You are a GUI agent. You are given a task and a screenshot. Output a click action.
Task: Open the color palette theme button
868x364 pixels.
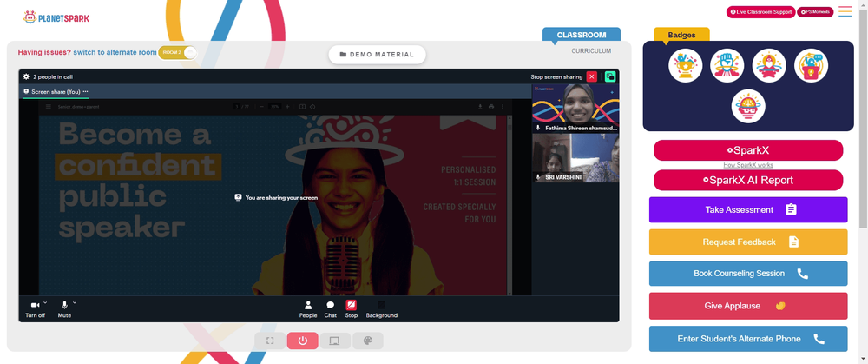367,341
